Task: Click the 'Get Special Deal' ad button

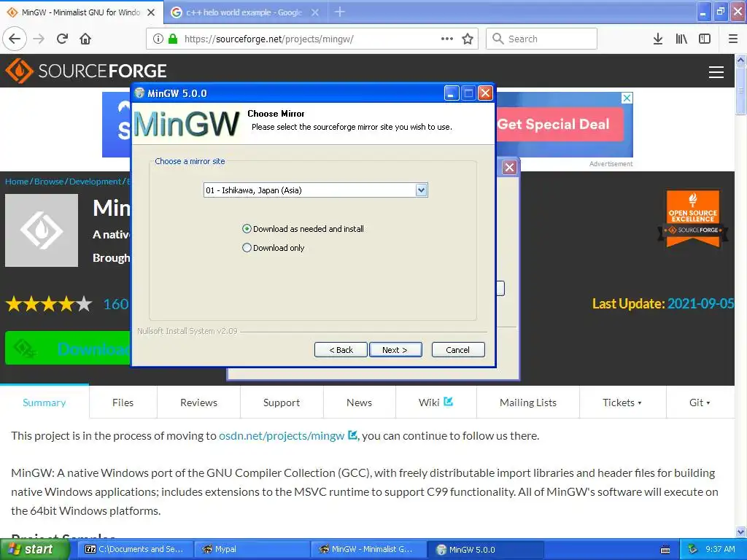Action: point(560,124)
